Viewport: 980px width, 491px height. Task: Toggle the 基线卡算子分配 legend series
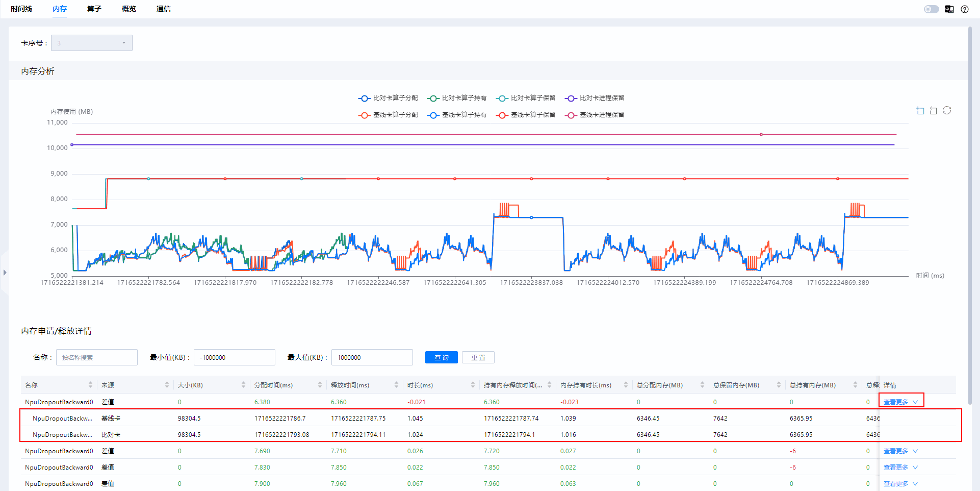pyautogui.click(x=388, y=115)
